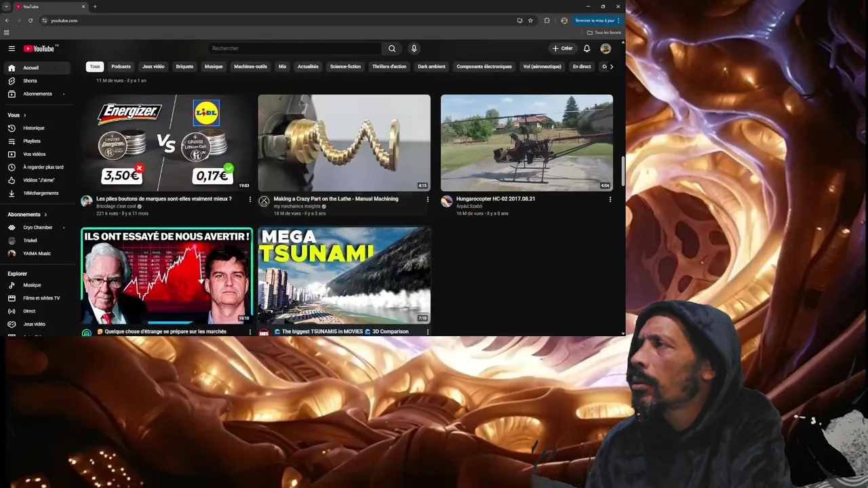Open options for Crazy Part Lathe video
The height and width of the screenshot is (488, 868).
[x=427, y=199]
